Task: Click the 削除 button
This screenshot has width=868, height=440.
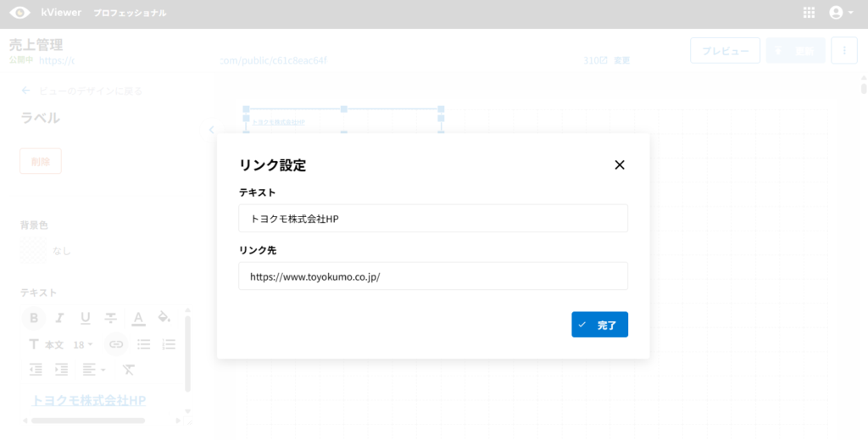Action: pyautogui.click(x=41, y=161)
